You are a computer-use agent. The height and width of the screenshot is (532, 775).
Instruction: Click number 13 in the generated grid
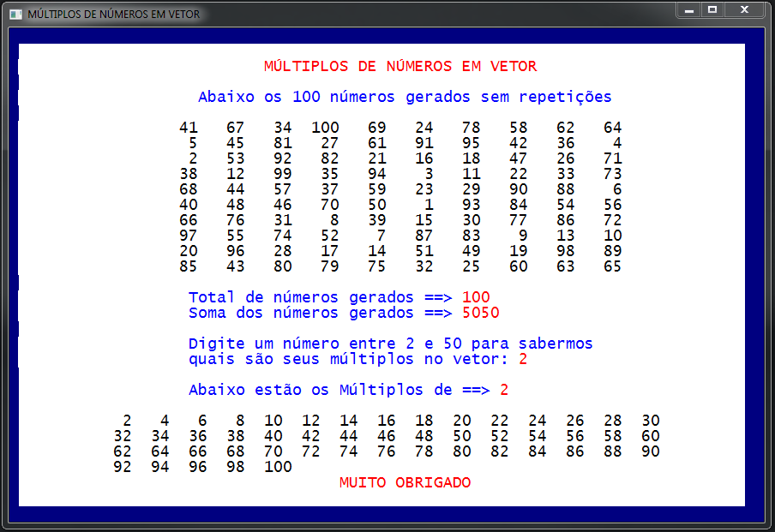tap(566, 236)
